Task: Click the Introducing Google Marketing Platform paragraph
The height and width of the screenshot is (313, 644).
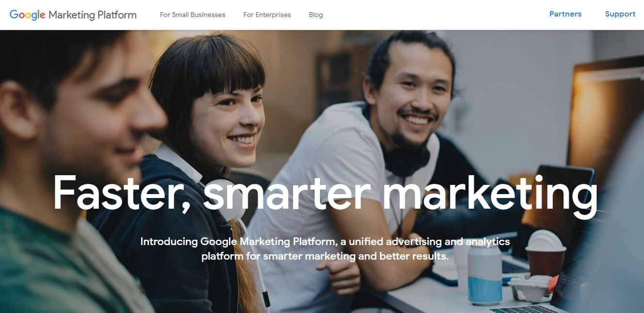Action: [325, 248]
